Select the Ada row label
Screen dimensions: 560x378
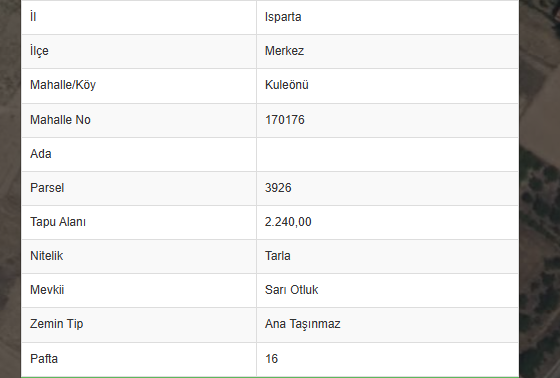point(40,154)
